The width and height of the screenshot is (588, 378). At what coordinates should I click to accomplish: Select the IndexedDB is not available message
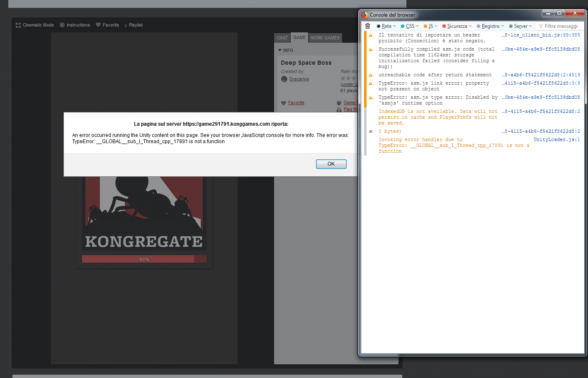tap(438, 117)
